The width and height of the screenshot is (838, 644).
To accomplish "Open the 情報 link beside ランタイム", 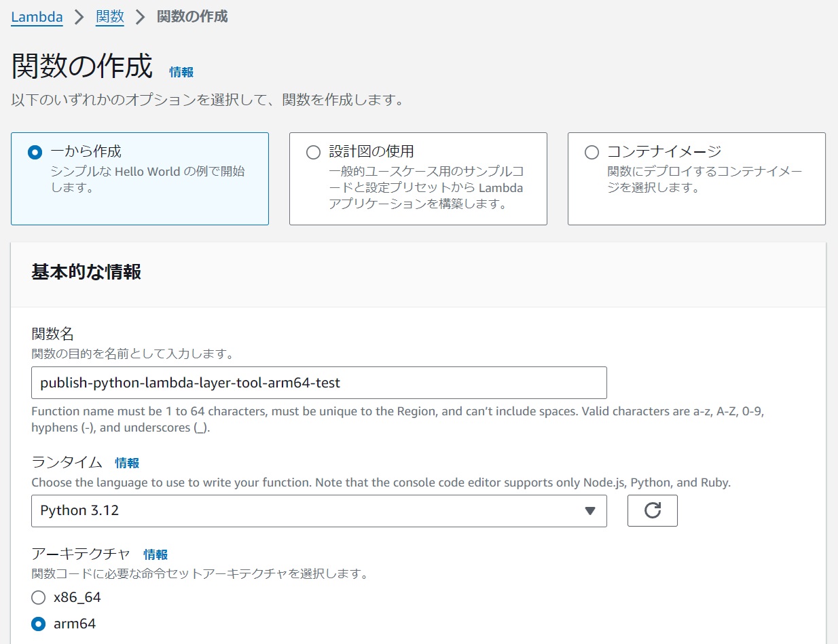I will tap(127, 463).
